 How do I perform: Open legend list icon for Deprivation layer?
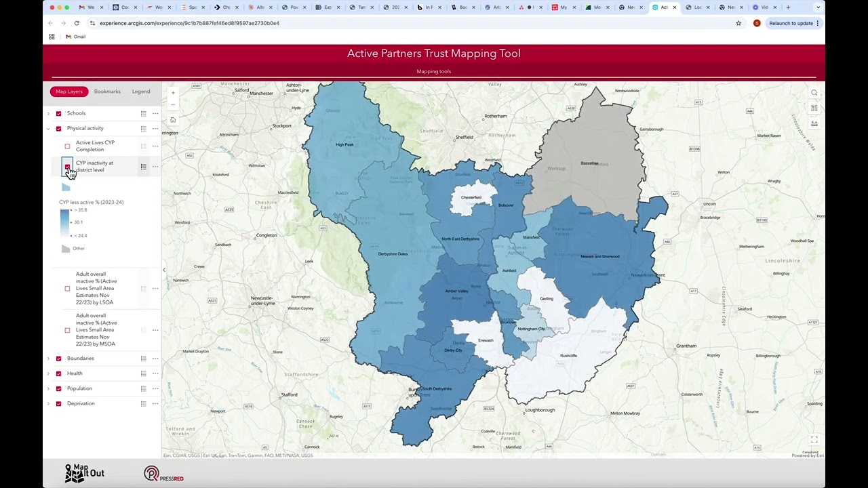click(x=143, y=403)
